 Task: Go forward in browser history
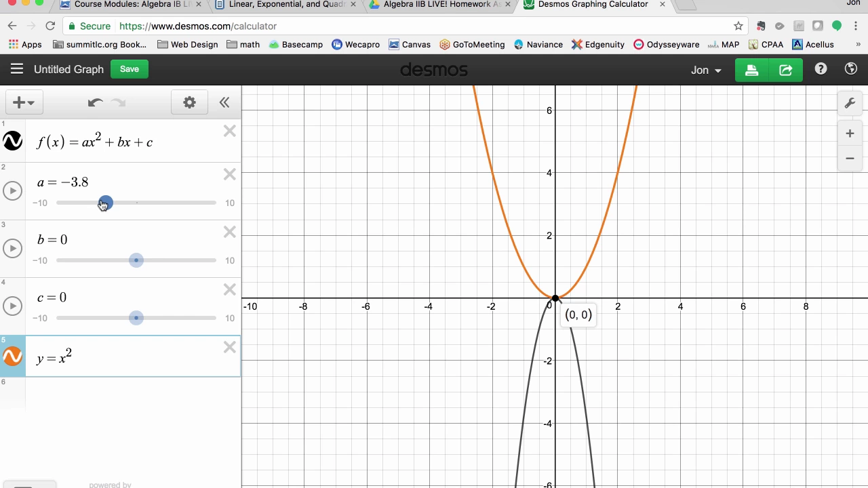point(31,26)
